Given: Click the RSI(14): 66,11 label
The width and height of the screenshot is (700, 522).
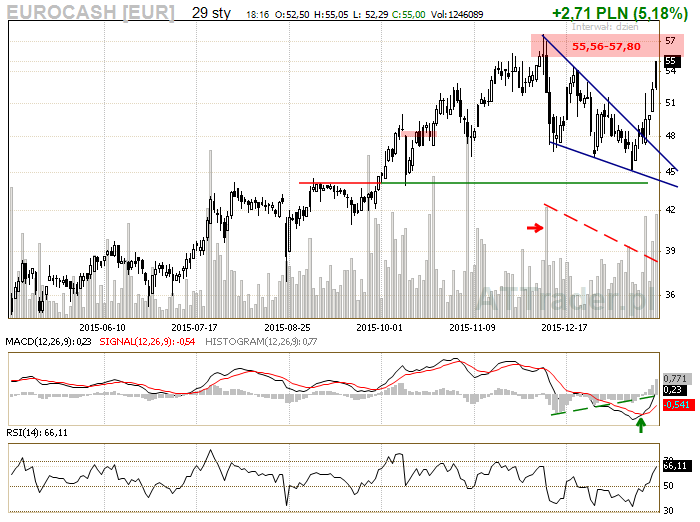Looking at the screenshot, I should point(37,433).
